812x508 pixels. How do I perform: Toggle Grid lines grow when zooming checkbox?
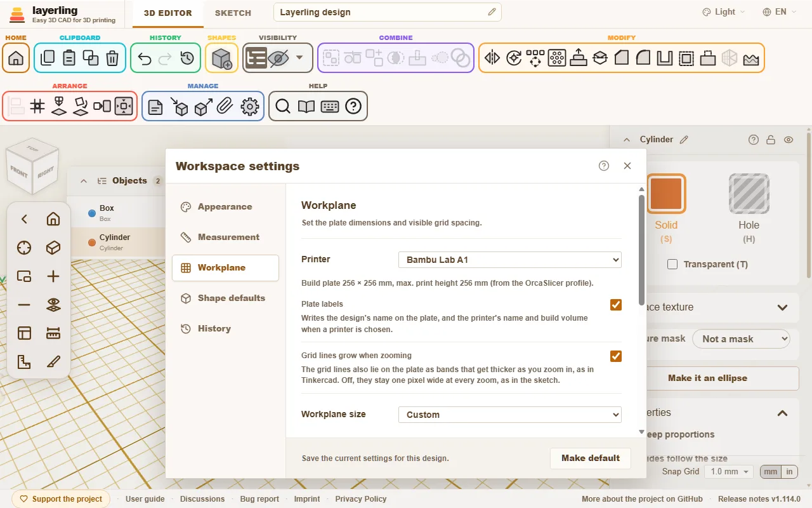coord(616,356)
